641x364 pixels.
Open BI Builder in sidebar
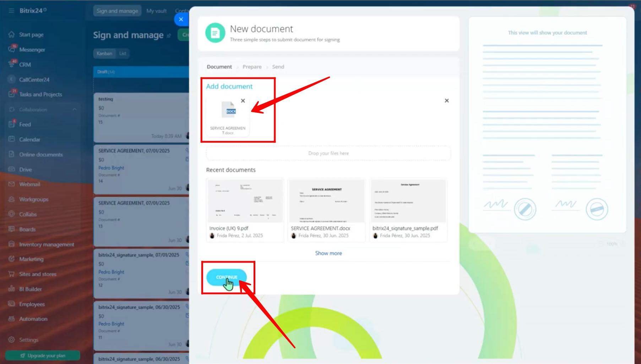pyautogui.click(x=30, y=289)
